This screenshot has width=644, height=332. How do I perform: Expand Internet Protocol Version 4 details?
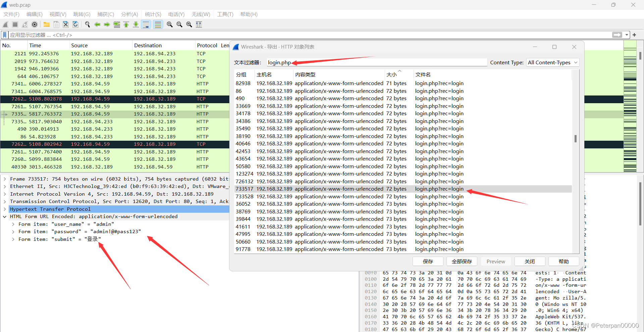click(x=5, y=194)
